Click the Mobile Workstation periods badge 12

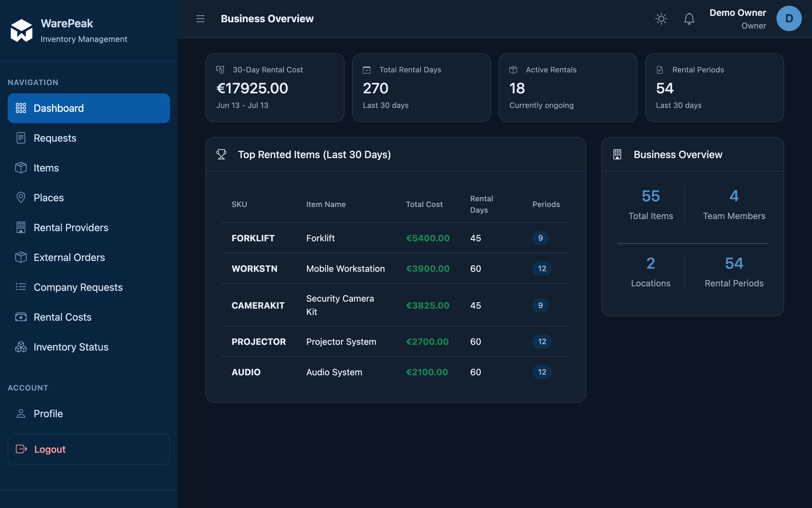(542, 269)
